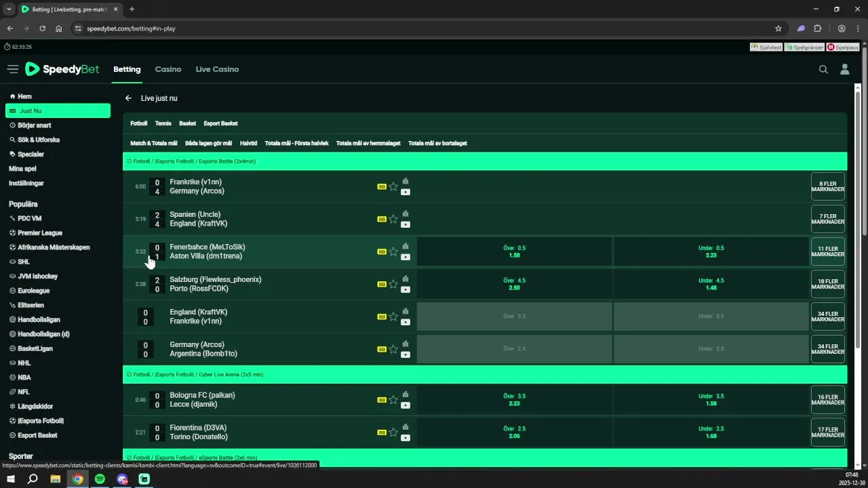Expand 34 fler marknader for Germany vs Argentina

coord(828,349)
